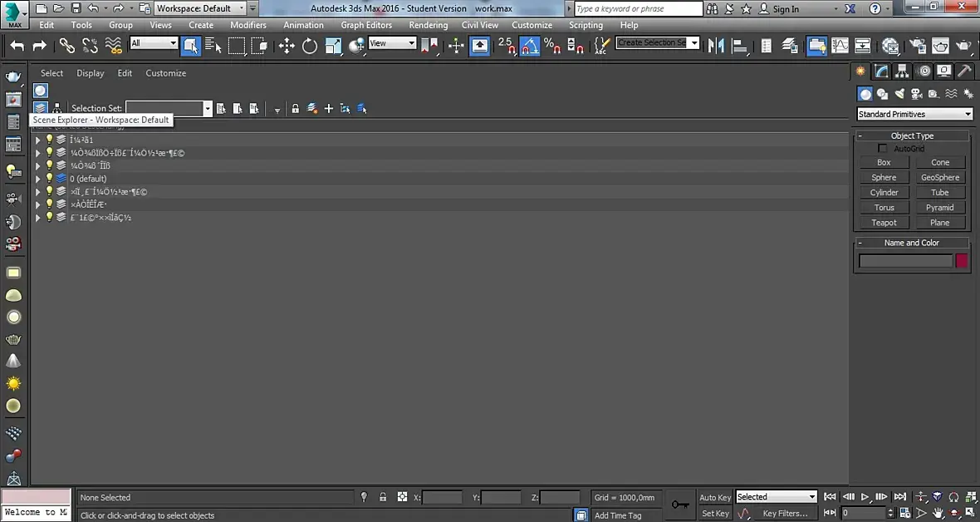Click the Align tool icon
980x522 pixels.
739,45
